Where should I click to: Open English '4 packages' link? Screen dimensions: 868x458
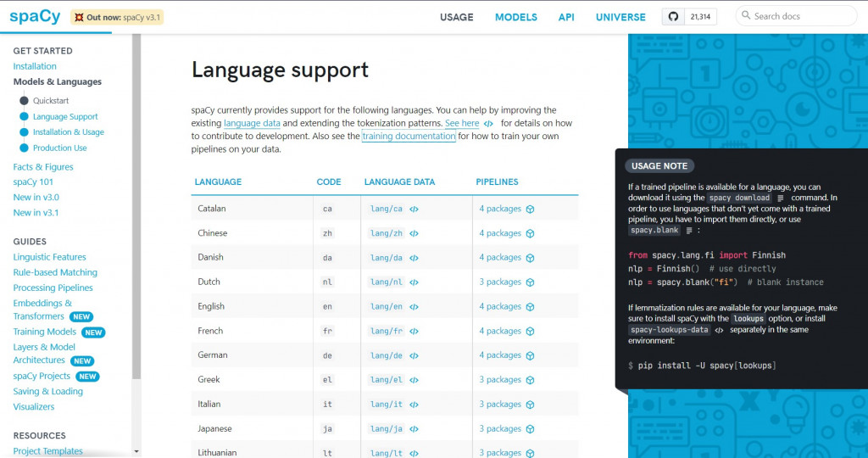[x=500, y=306]
